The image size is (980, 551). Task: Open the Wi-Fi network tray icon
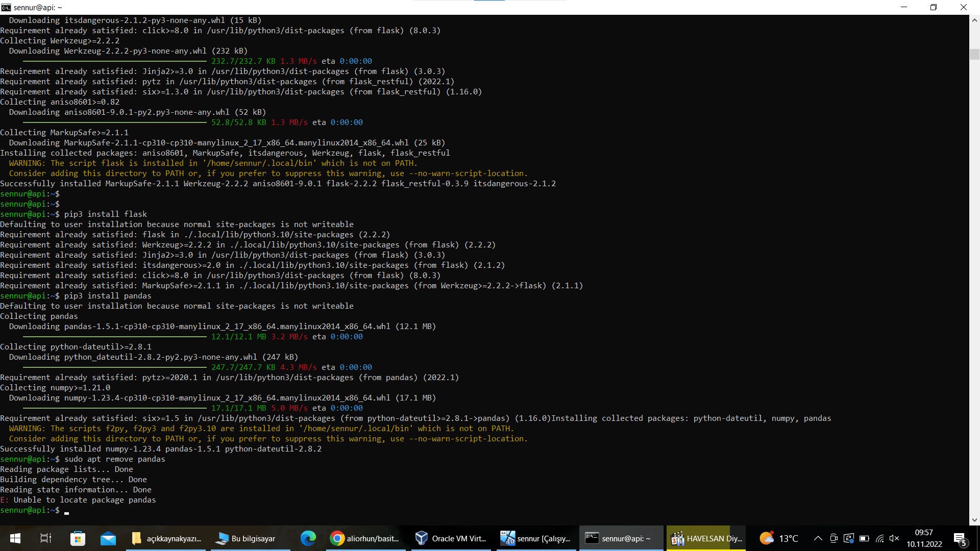click(879, 538)
